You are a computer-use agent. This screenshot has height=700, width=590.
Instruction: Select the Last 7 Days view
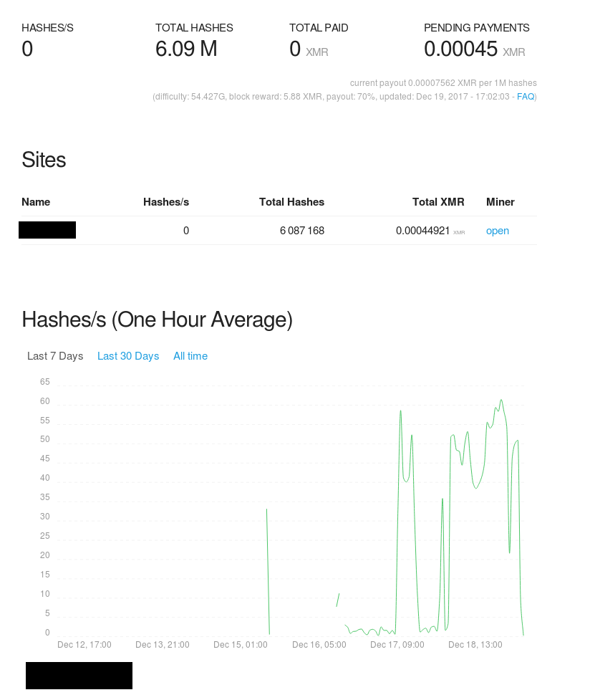[55, 355]
